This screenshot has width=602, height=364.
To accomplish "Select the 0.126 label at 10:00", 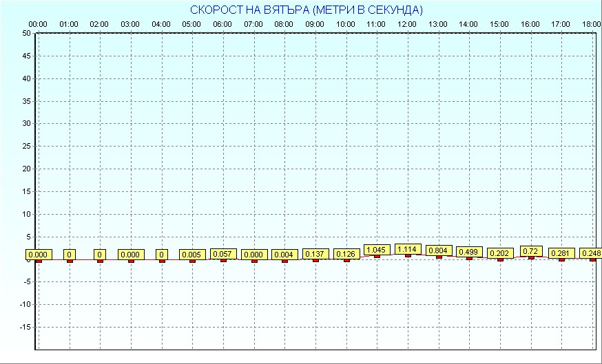I will pos(346,254).
